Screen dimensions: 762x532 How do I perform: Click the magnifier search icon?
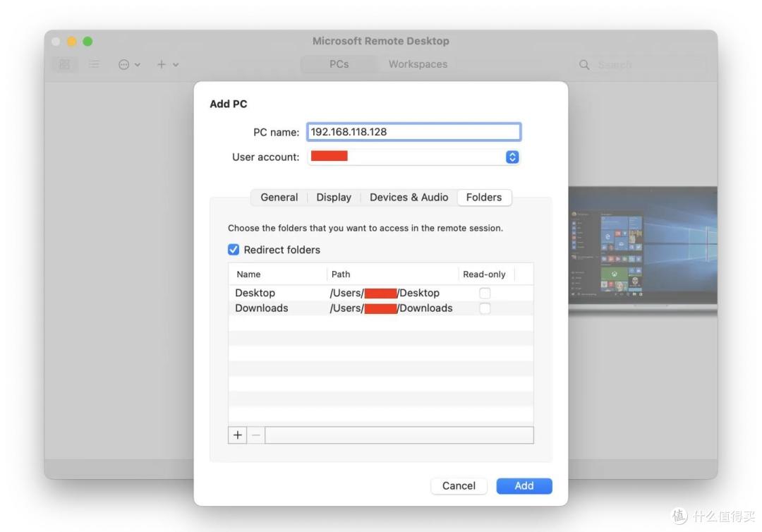[x=584, y=65]
